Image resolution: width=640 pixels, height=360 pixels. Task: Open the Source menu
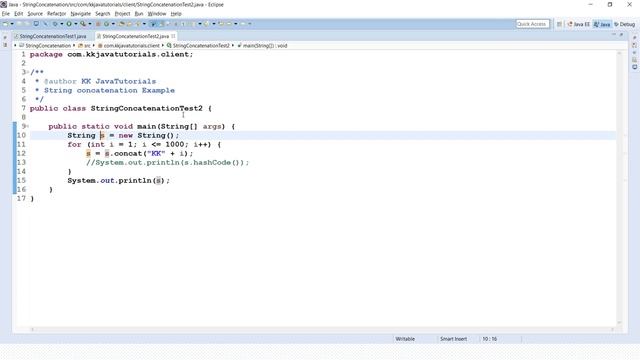(35, 14)
